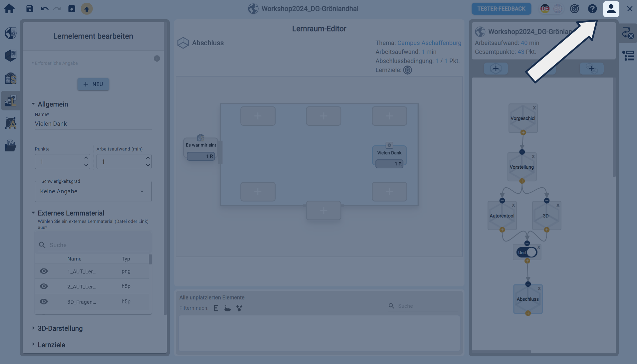Open the user profile icon

[x=611, y=9]
